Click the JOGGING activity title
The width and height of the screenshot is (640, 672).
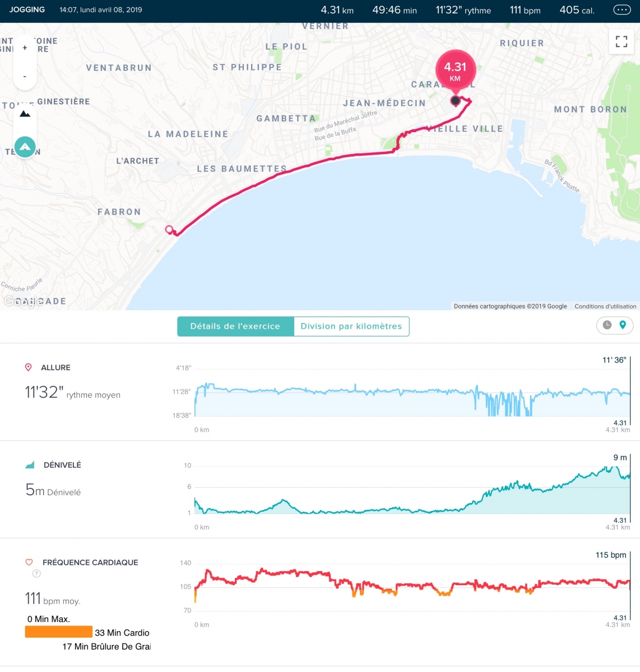pos(27,10)
